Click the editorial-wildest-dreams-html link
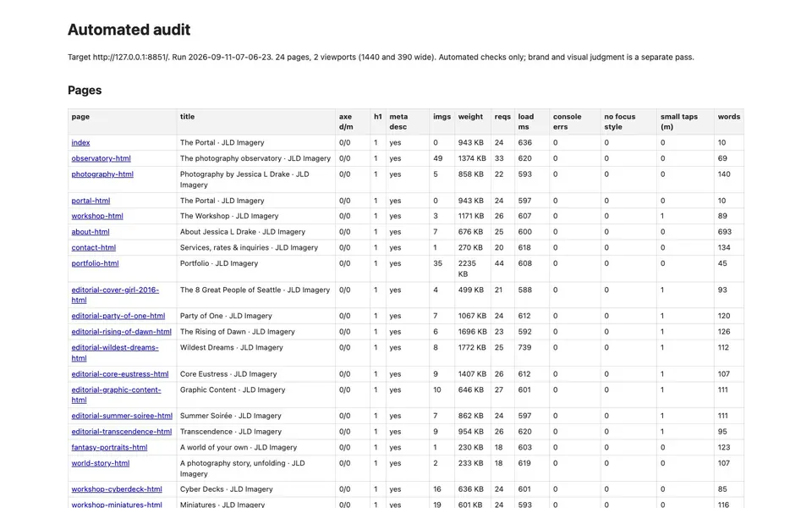This screenshot has height=508, width=812. tap(115, 353)
